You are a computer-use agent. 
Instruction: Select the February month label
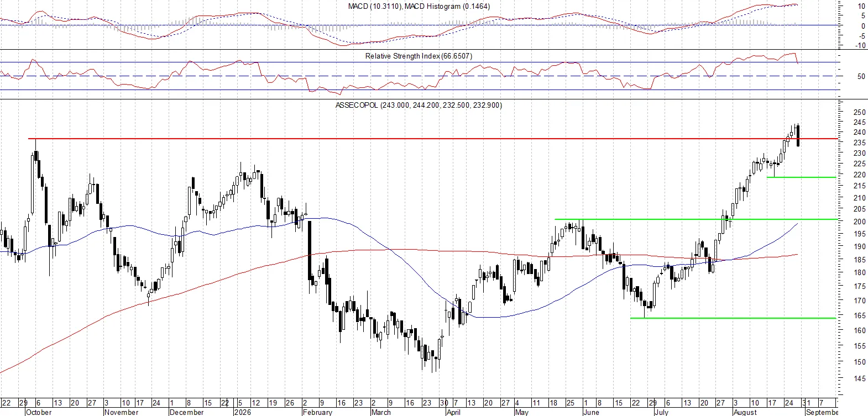click(317, 412)
